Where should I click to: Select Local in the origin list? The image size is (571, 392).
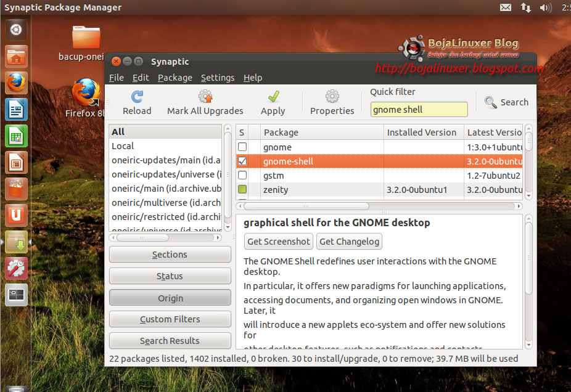click(165, 146)
